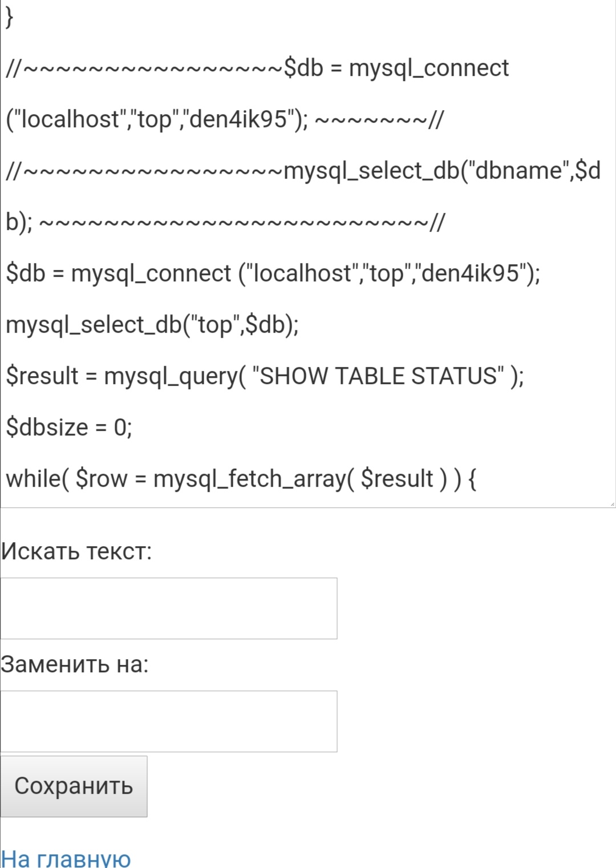Click the "Искать текст" search input field
616x868 pixels.
pos(169,608)
